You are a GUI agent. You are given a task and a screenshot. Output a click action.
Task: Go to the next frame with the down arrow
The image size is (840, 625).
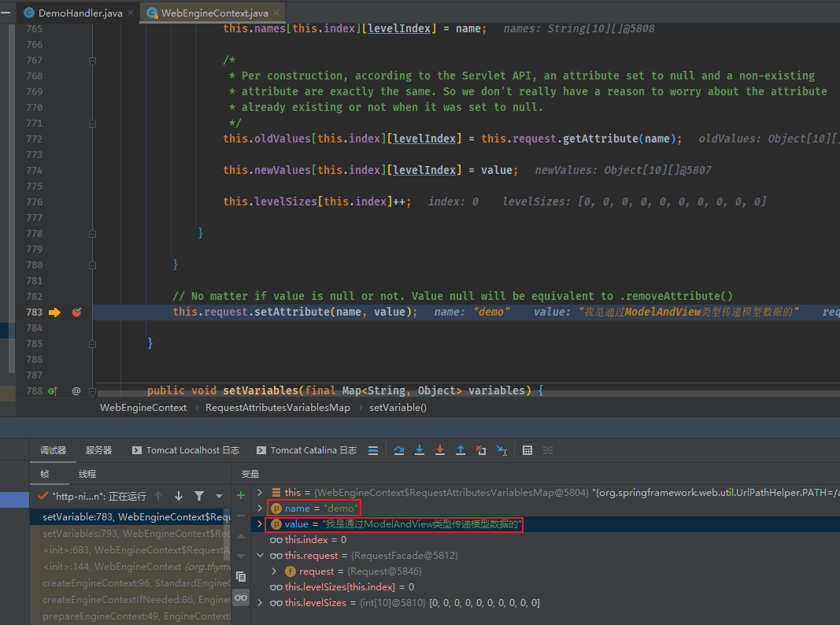[x=179, y=496]
